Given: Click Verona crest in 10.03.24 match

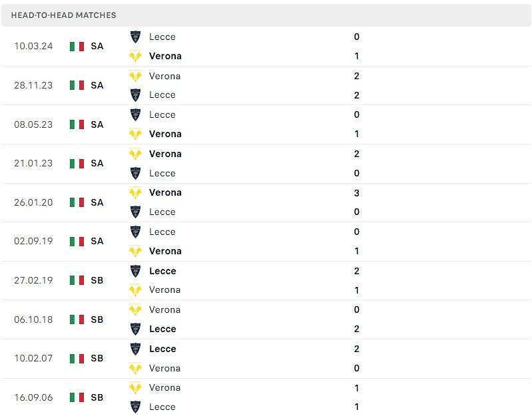Looking at the screenshot, I should tap(135, 56).
